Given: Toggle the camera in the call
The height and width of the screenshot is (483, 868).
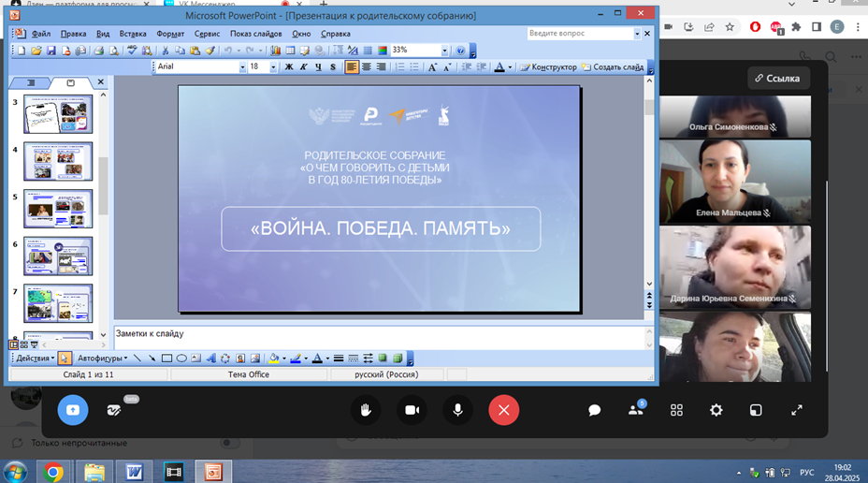Looking at the screenshot, I should pos(412,410).
